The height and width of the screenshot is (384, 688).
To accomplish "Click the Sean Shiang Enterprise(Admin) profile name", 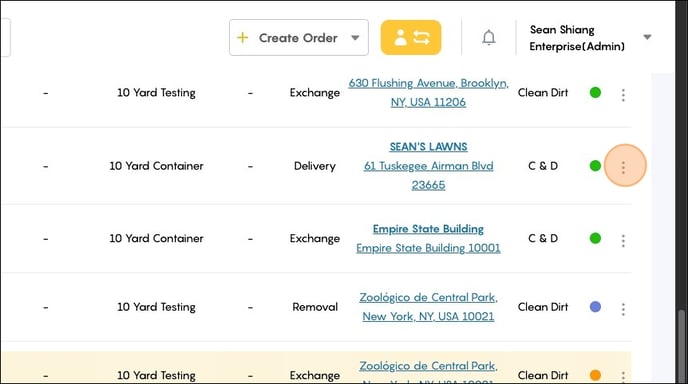I will (577, 38).
